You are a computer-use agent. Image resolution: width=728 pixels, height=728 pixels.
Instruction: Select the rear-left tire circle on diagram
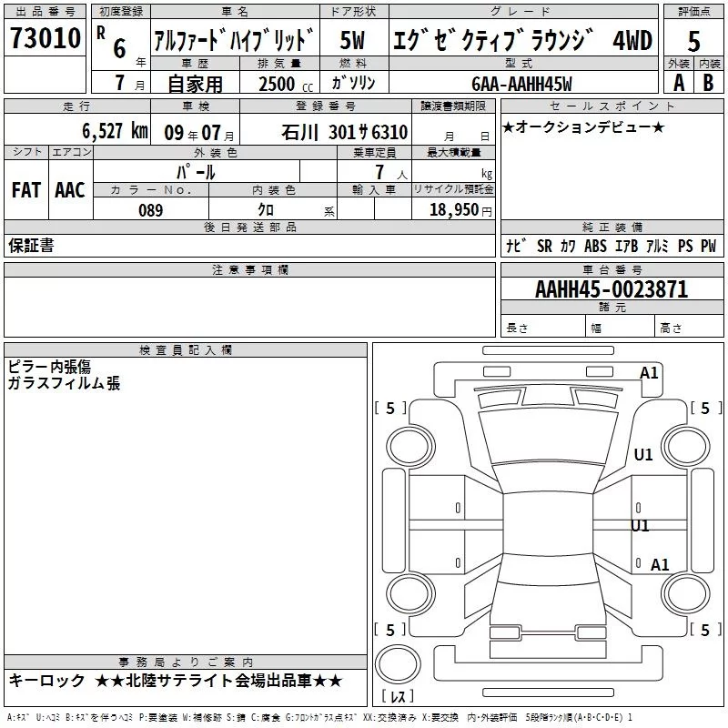[x=410, y=594]
